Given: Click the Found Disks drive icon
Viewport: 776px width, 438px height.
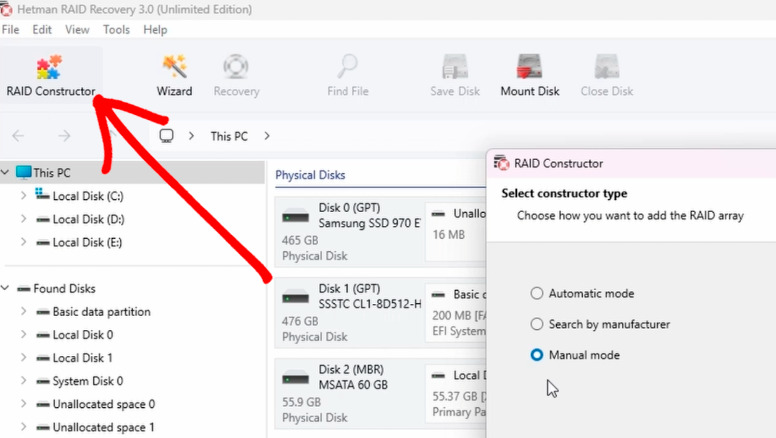Looking at the screenshot, I should click(x=23, y=289).
